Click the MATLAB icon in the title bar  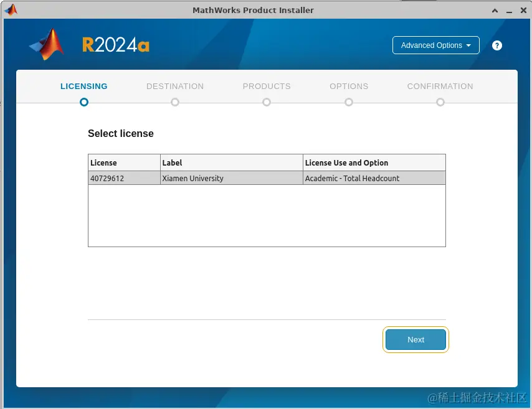(11, 10)
